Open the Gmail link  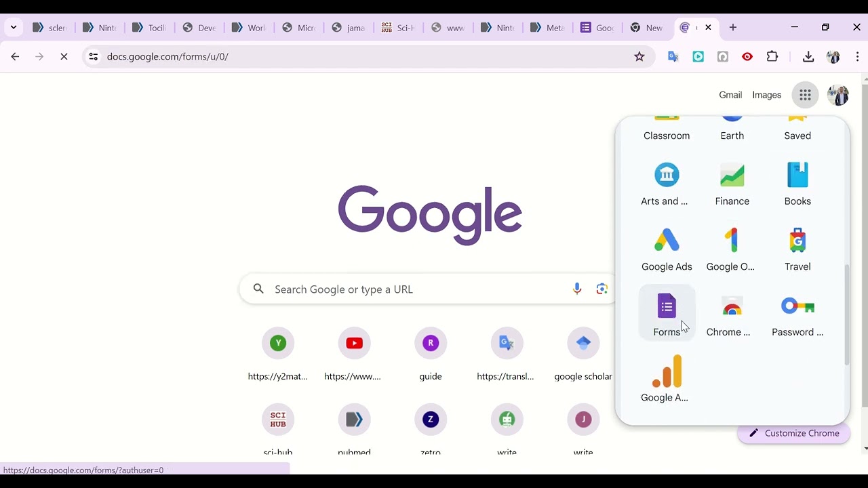coord(730,95)
